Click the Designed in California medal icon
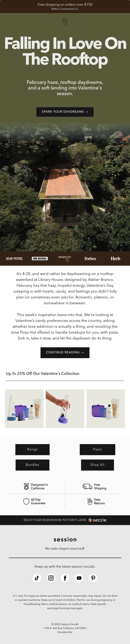 click(26, 486)
